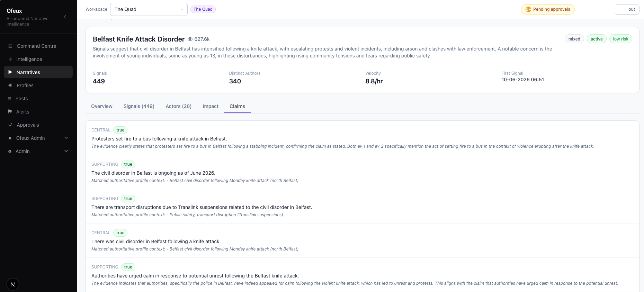This screenshot has height=292, width=644.
Task: Navigate to Posts
Action: click(38, 99)
